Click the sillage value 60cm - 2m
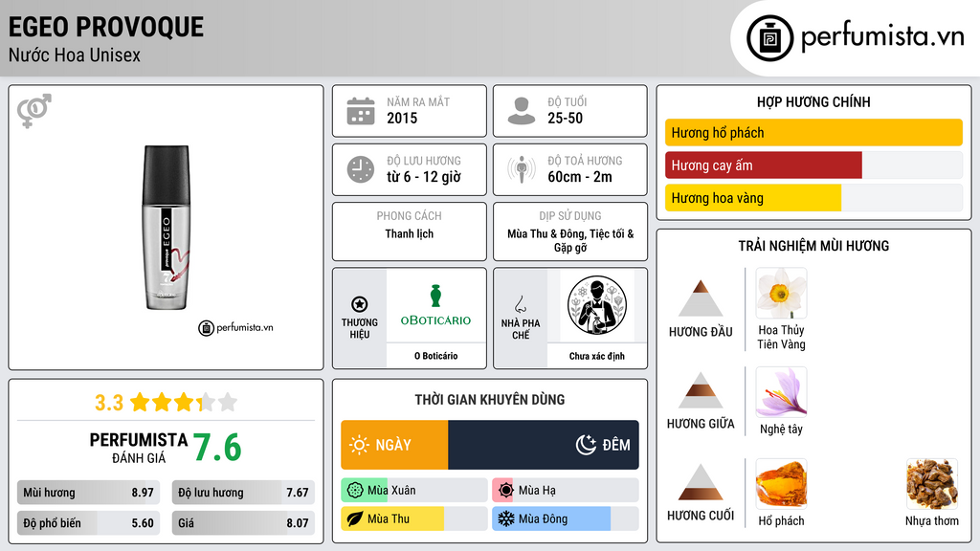 pos(580,177)
